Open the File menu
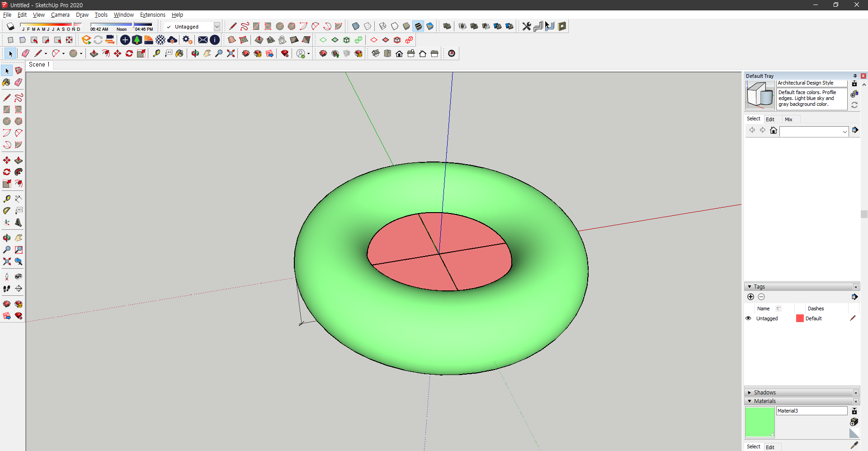The image size is (868, 451). [7, 15]
